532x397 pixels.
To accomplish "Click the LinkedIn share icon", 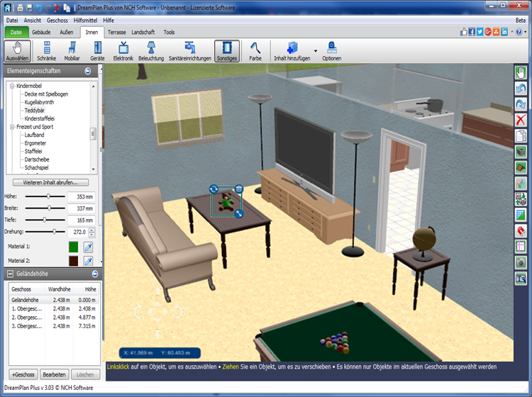I will (x=504, y=32).
